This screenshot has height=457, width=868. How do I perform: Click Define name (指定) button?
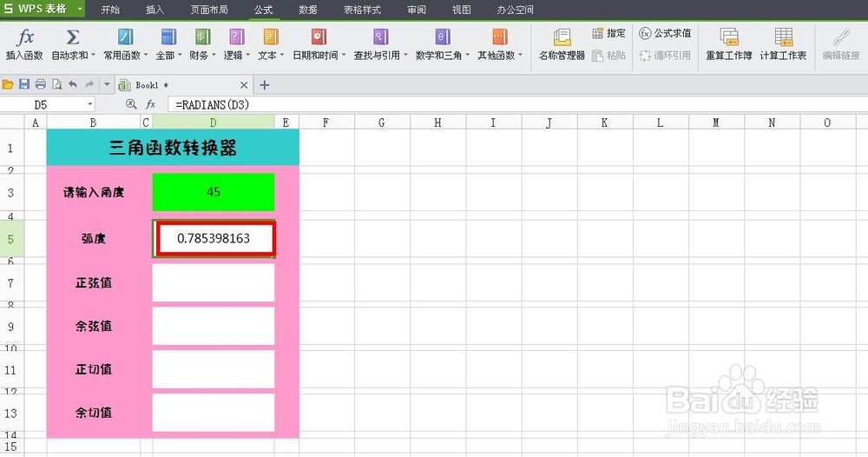pos(609,33)
